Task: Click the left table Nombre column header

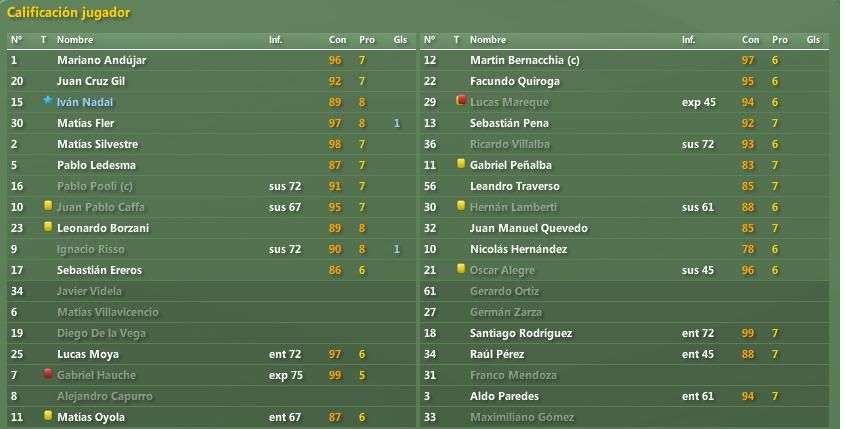Action: (x=75, y=40)
